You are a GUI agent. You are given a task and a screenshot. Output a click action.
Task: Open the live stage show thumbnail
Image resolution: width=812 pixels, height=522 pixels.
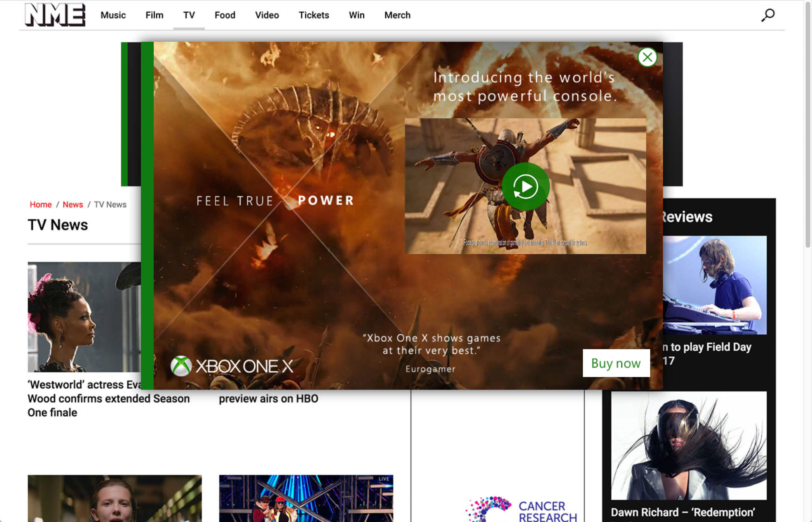[306, 498]
